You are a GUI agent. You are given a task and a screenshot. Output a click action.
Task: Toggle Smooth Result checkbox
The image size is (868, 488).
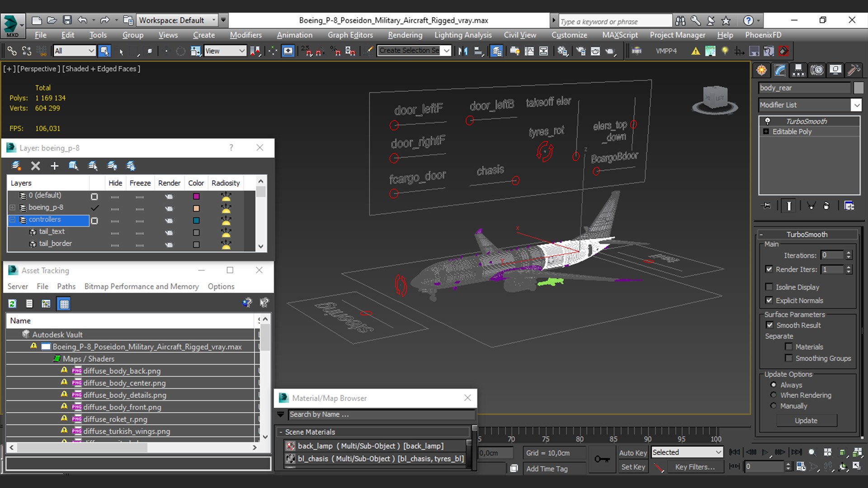click(x=769, y=325)
